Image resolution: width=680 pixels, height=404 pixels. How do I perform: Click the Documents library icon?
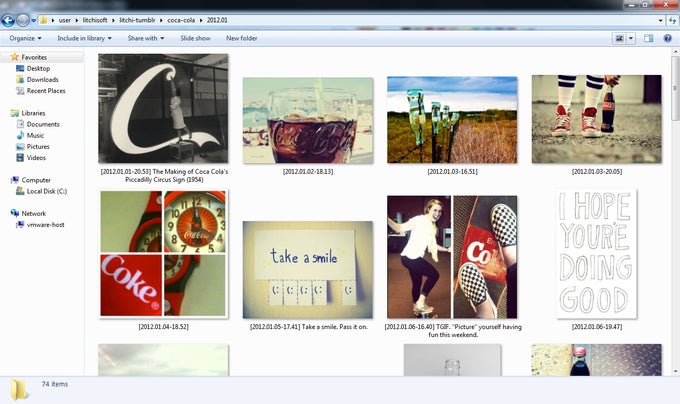[x=20, y=124]
